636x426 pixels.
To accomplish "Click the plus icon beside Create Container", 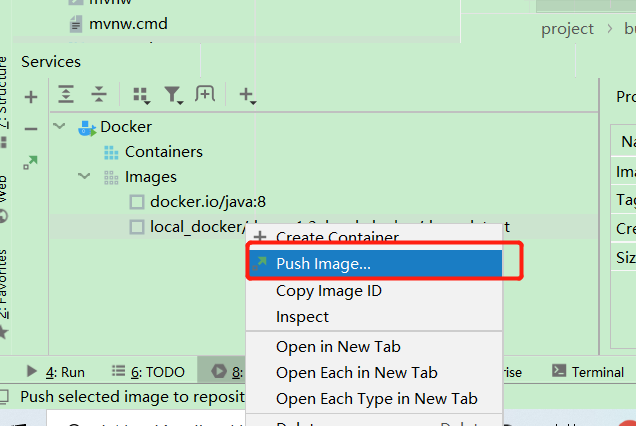I will click(260, 236).
